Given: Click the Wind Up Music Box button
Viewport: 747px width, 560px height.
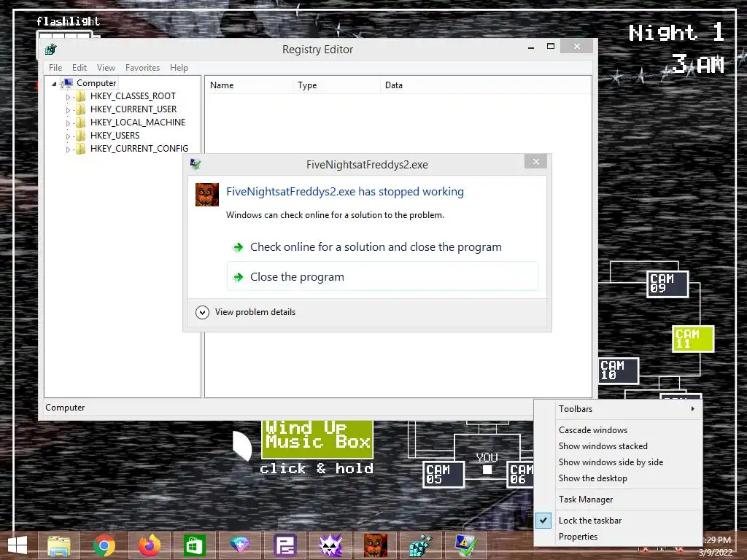Looking at the screenshot, I should 317,439.
